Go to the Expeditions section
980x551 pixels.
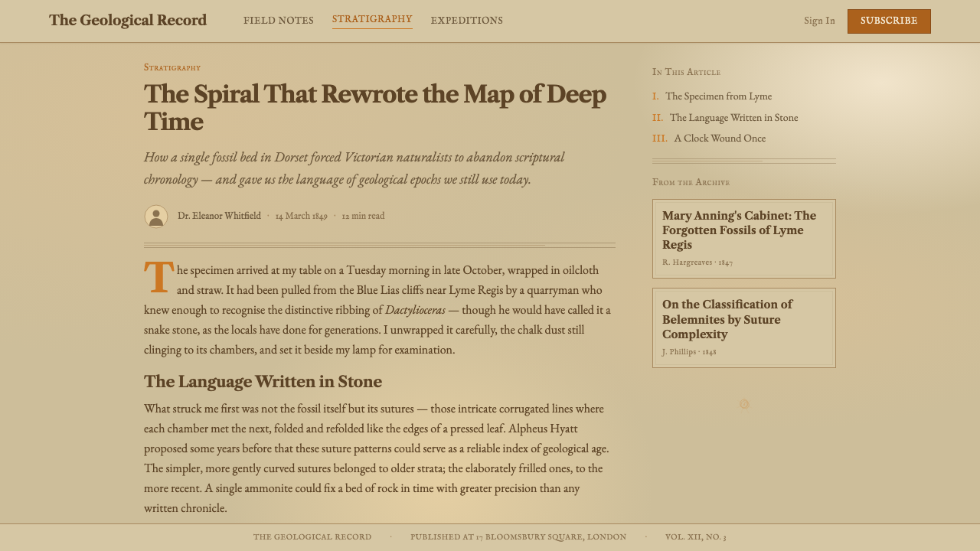pyautogui.click(x=467, y=21)
